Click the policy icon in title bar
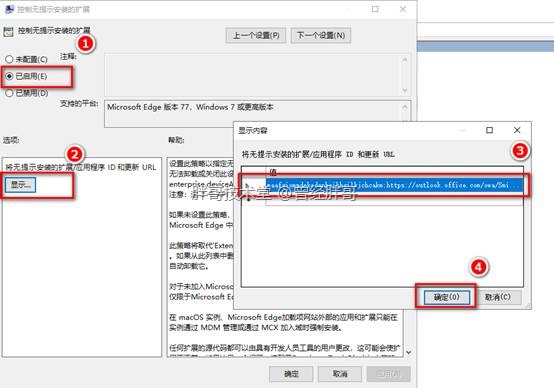The width and height of the screenshot is (554, 388). click(x=9, y=9)
